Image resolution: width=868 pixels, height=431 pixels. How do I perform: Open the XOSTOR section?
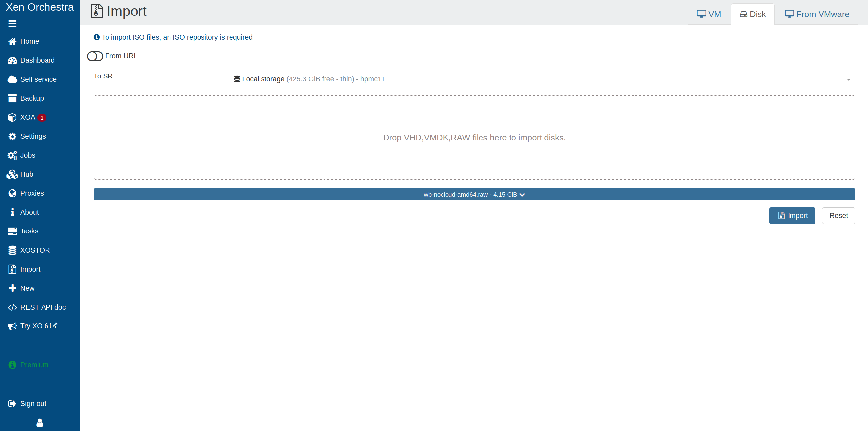[35, 250]
